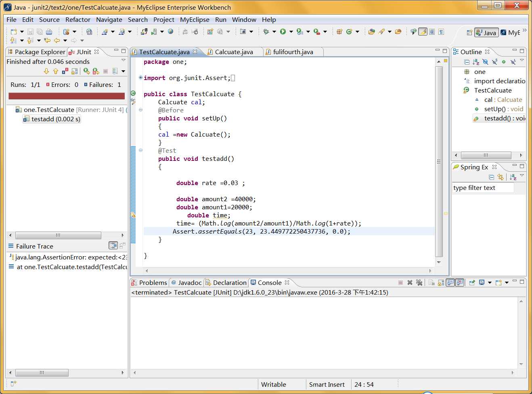The width and height of the screenshot is (532, 394).
Task: Switch to Package Explorer tab
Action: (36, 52)
